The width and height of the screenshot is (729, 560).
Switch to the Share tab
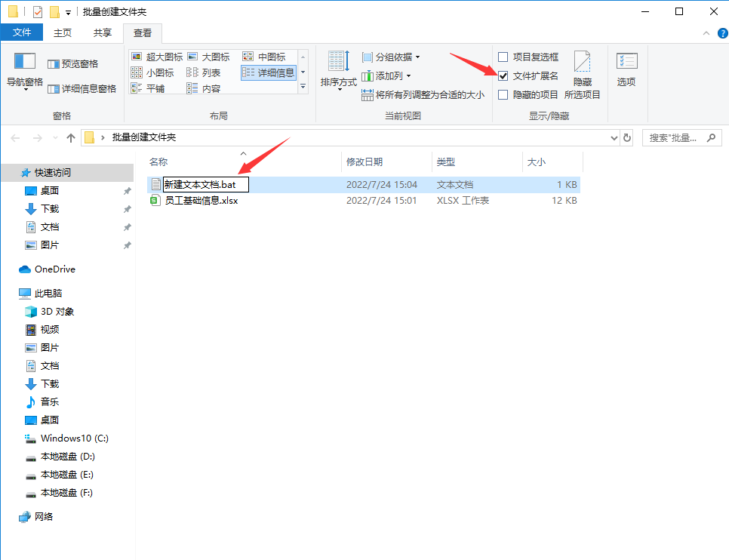[x=103, y=32]
